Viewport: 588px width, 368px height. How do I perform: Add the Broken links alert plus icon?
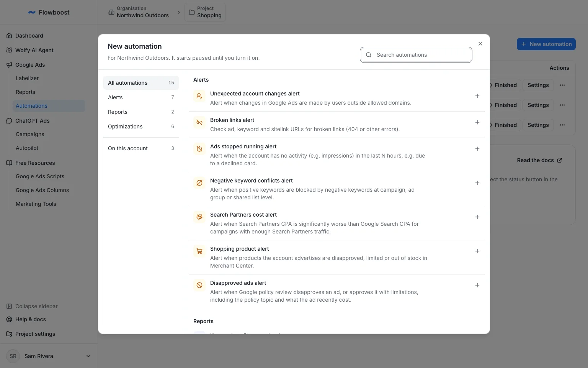click(477, 122)
